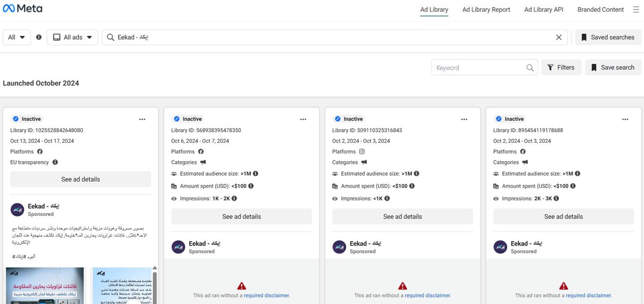This screenshot has width=644, height=304.
Task: See ad details for ad 509110325316843
Action: click(402, 216)
